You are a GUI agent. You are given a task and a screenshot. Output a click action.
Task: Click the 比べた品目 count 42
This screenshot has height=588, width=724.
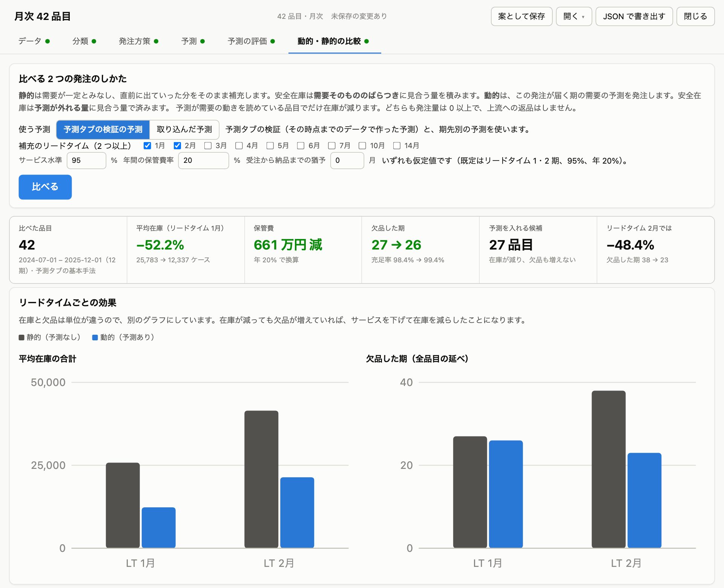pyautogui.click(x=27, y=245)
